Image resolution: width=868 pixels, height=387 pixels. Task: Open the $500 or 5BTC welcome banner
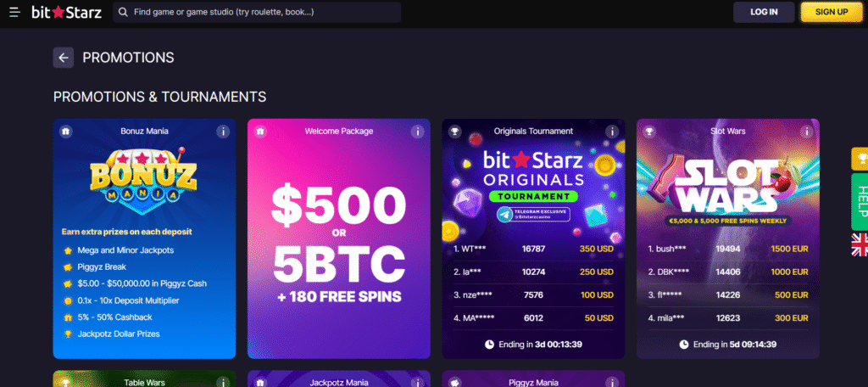coord(338,246)
